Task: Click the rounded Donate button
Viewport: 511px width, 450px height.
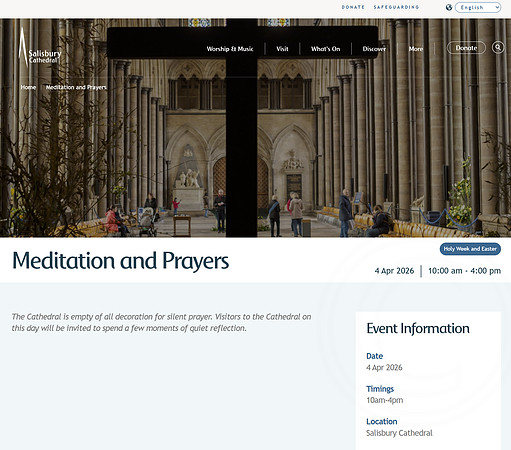Action: pos(466,48)
